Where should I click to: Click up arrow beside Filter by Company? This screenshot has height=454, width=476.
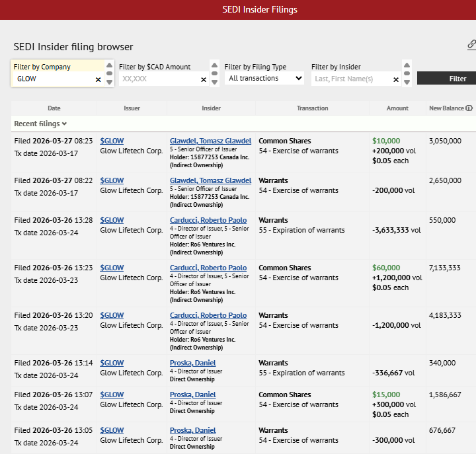pyautogui.click(x=110, y=65)
